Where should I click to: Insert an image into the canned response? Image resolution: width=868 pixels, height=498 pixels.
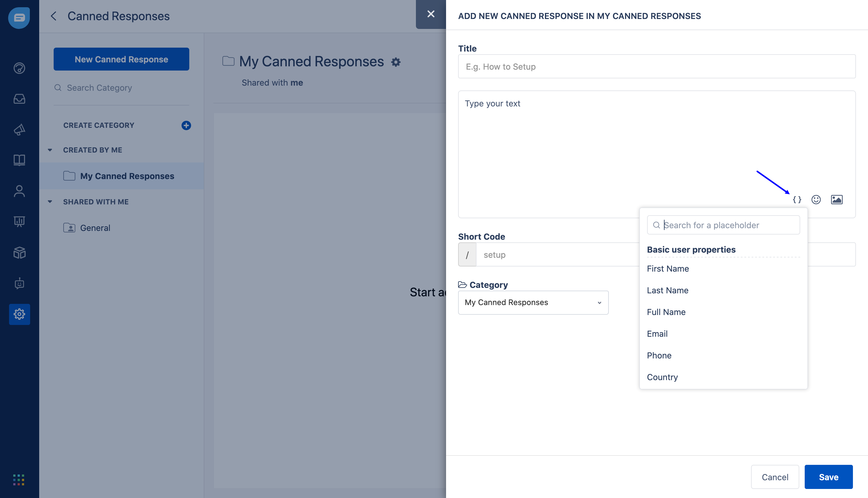[837, 200]
